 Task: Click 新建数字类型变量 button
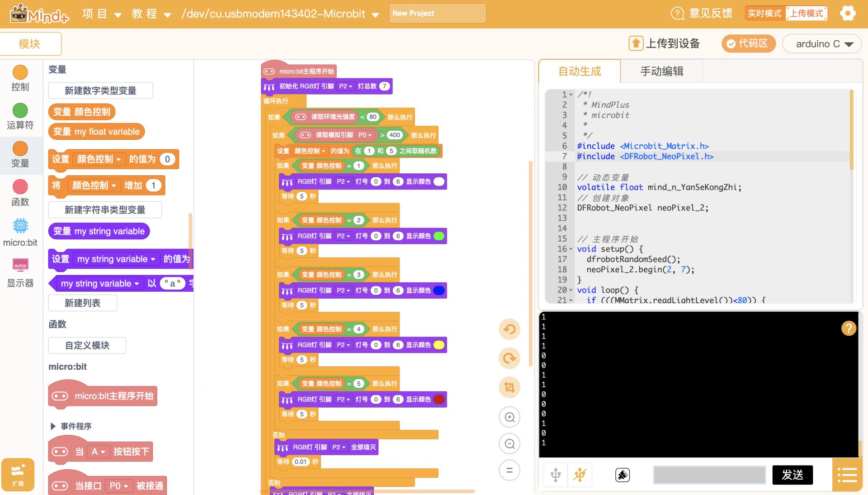click(100, 90)
